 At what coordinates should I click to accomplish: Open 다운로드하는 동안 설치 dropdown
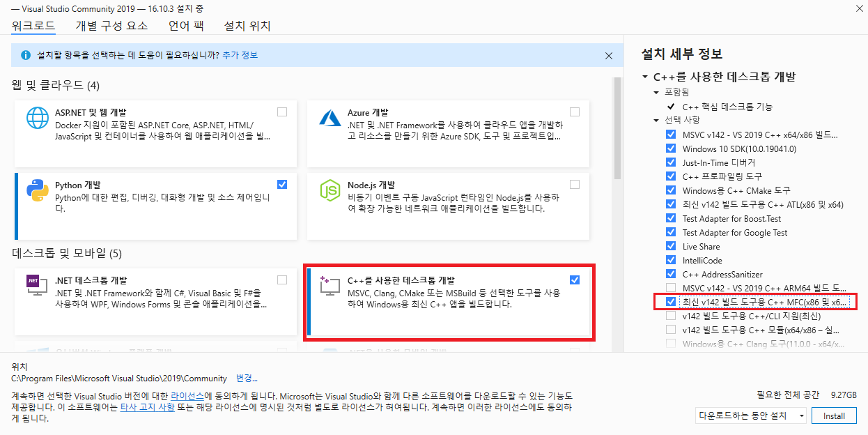coord(751,416)
